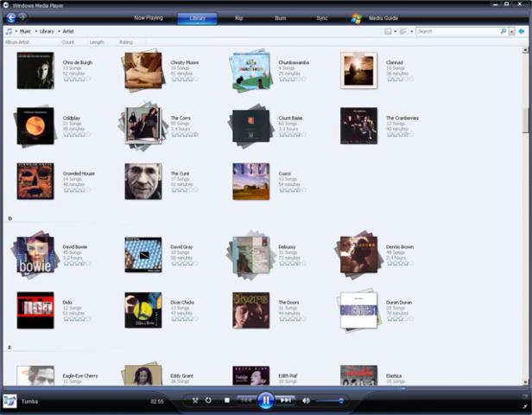Select the Dennis Brown album stack
The height and width of the screenshot is (415, 532).
[x=358, y=255]
